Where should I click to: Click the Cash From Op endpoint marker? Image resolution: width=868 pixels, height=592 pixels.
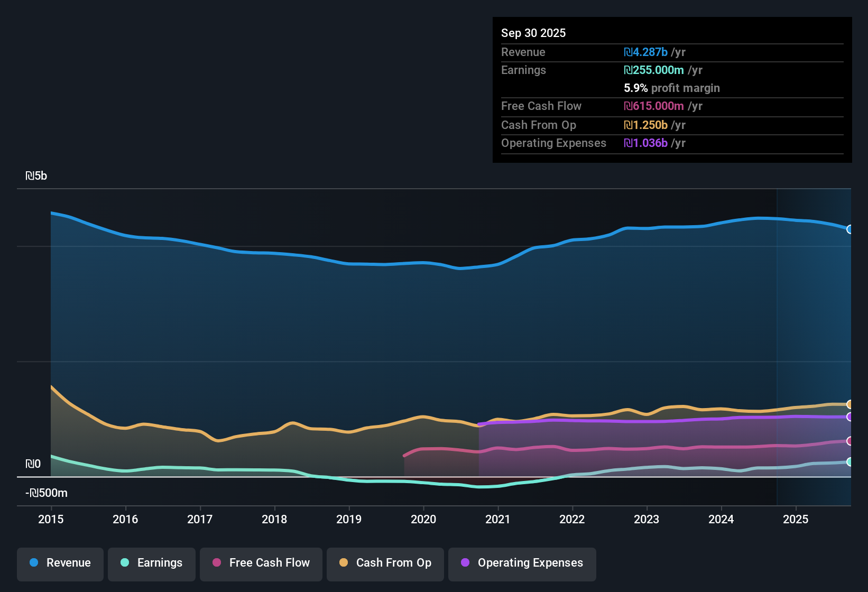[x=850, y=404]
